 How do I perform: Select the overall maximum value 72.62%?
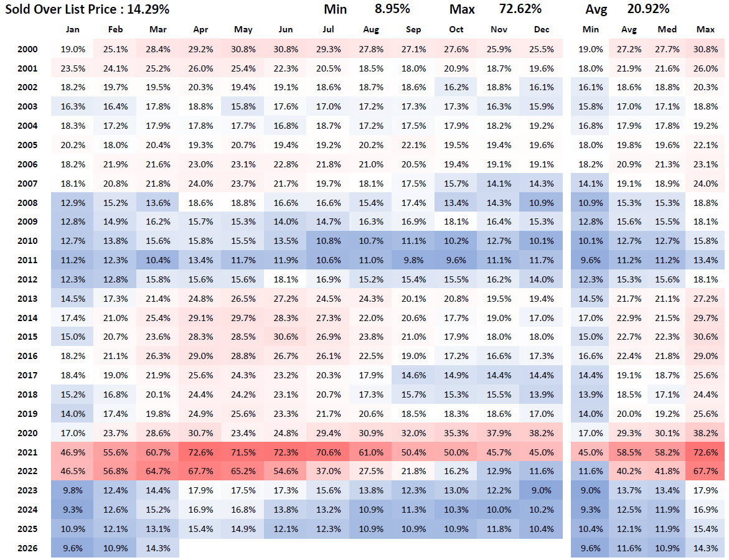pyautogui.click(x=520, y=9)
